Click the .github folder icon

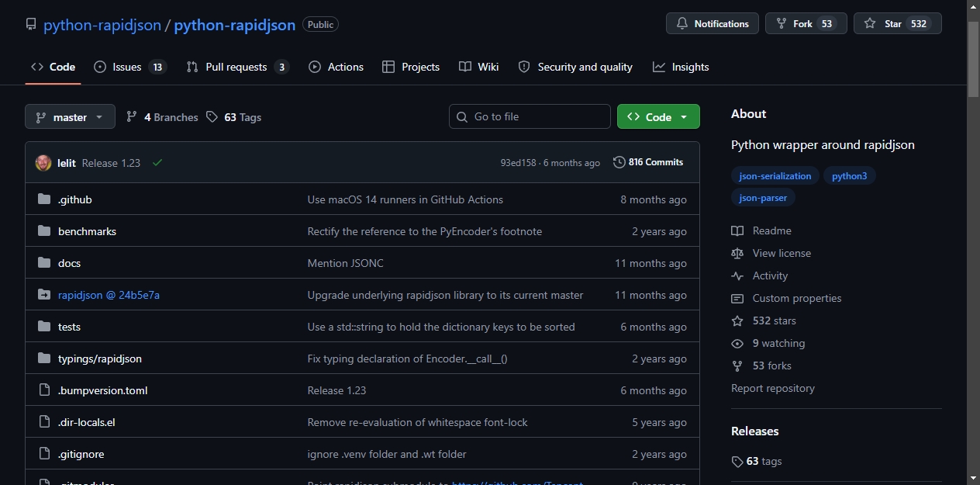coord(44,199)
